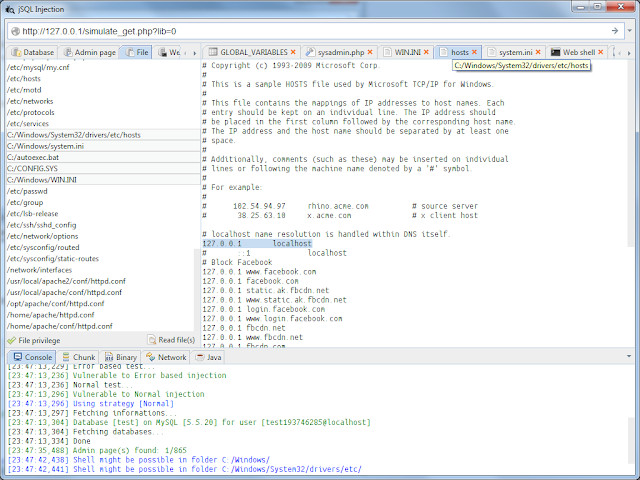Select C:/Windows/System32/drivers/etc/hosts entry
The width and height of the screenshot is (640, 480).
pos(103,135)
